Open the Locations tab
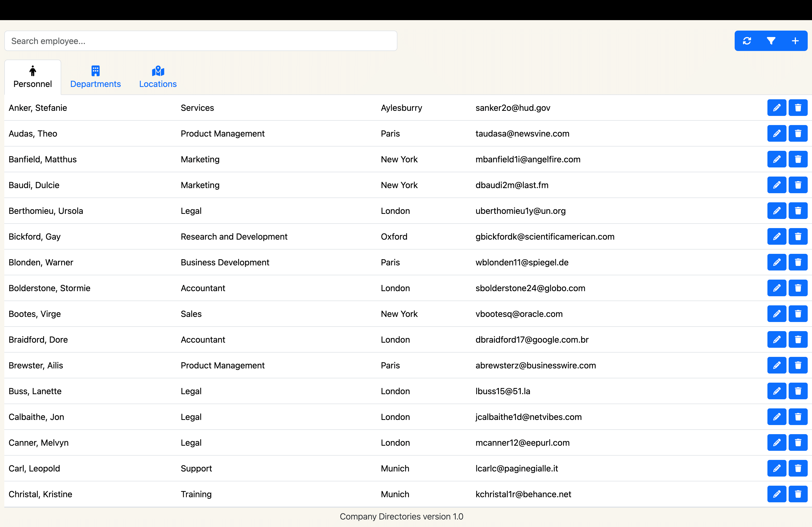Viewport: 812px width, 527px height. (x=158, y=77)
